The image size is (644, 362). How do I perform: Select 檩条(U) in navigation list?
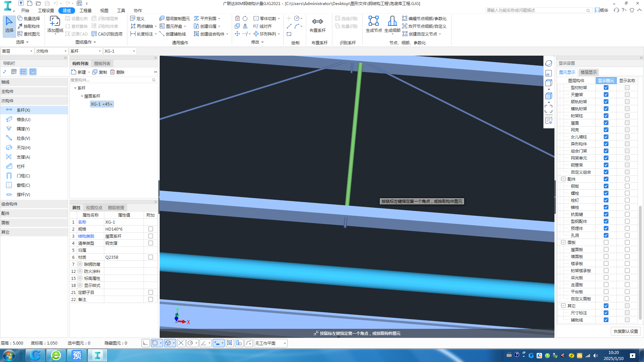[23, 120]
